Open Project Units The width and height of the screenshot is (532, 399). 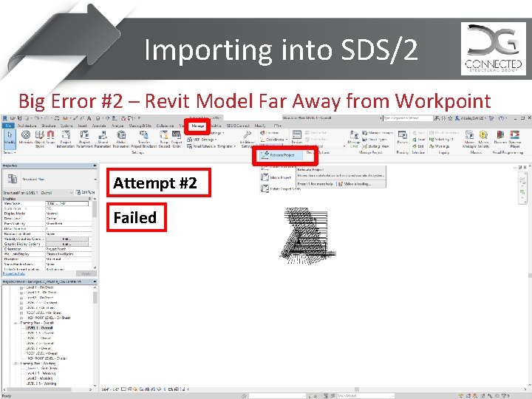pyautogui.click(x=177, y=139)
